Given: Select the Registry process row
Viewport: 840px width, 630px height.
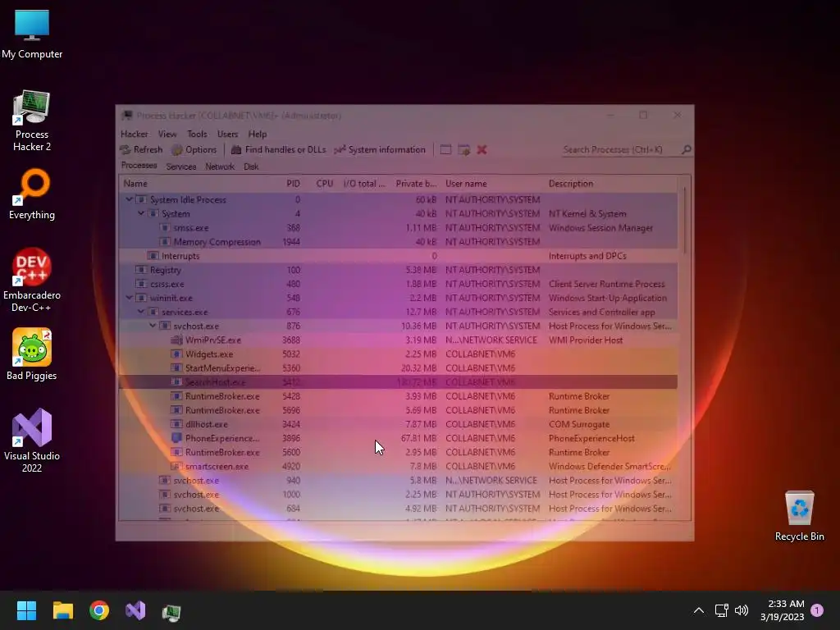Looking at the screenshot, I should coord(398,270).
